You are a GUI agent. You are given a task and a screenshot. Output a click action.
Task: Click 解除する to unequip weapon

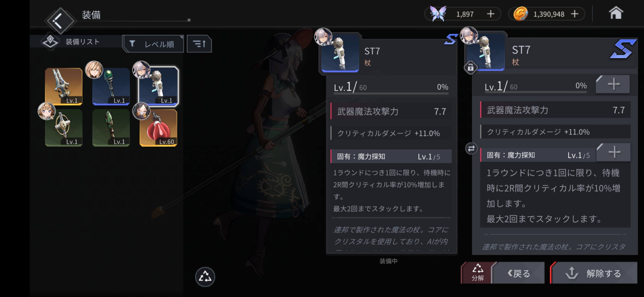[x=594, y=273]
